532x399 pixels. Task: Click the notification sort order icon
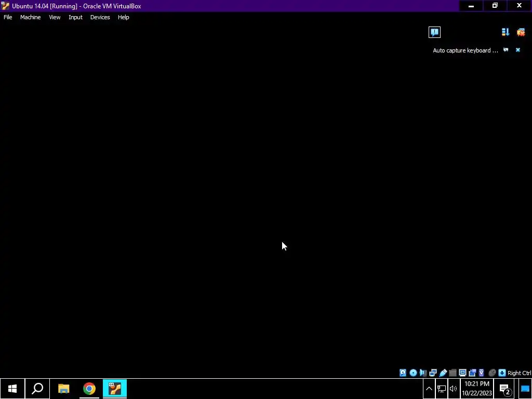point(505,32)
